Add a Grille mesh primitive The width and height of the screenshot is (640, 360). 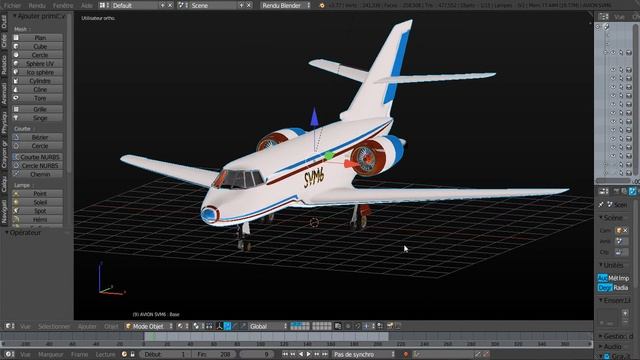pyautogui.click(x=38, y=109)
